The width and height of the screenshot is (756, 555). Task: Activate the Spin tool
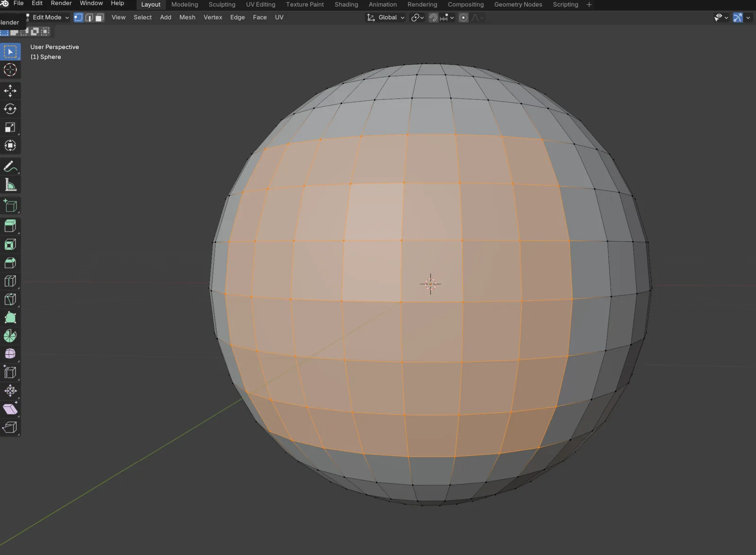point(10,336)
